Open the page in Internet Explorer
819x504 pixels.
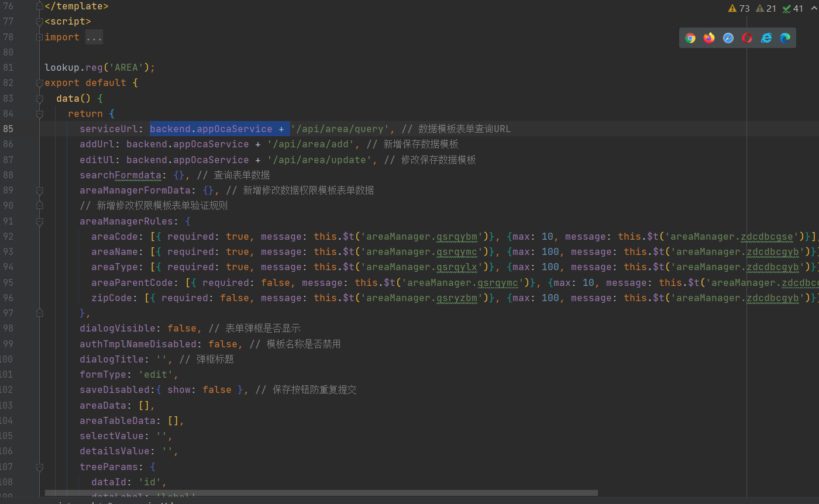(766, 38)
